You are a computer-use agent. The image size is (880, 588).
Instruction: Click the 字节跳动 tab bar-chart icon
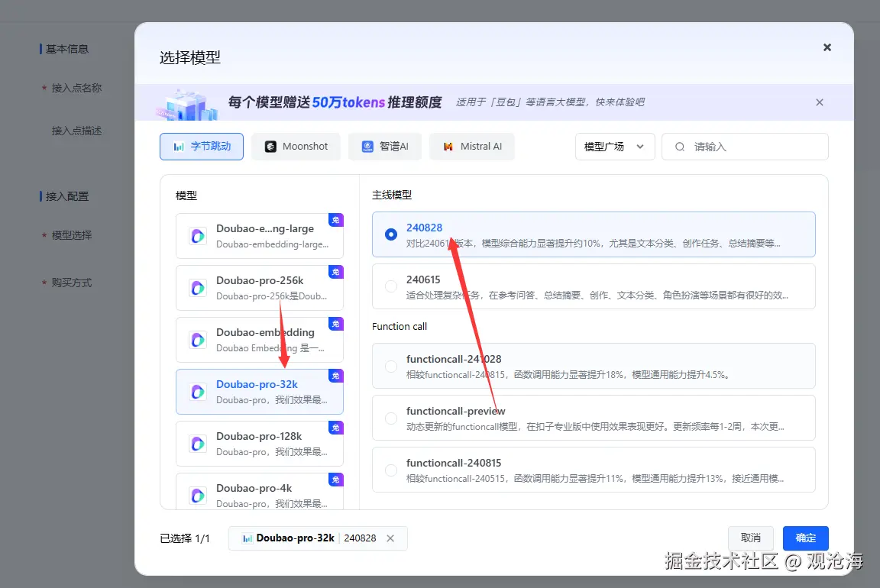[179, 147]
